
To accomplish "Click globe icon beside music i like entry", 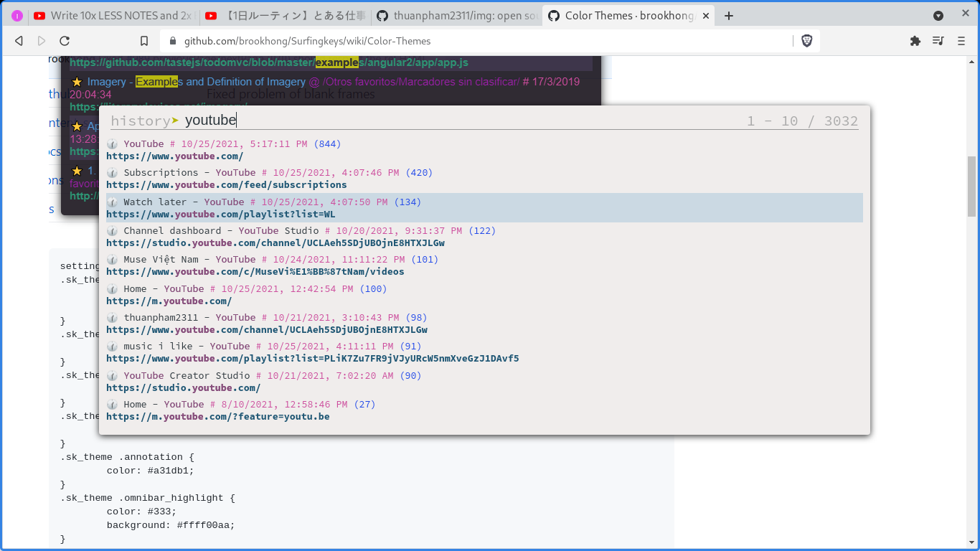I will (112, 347).
